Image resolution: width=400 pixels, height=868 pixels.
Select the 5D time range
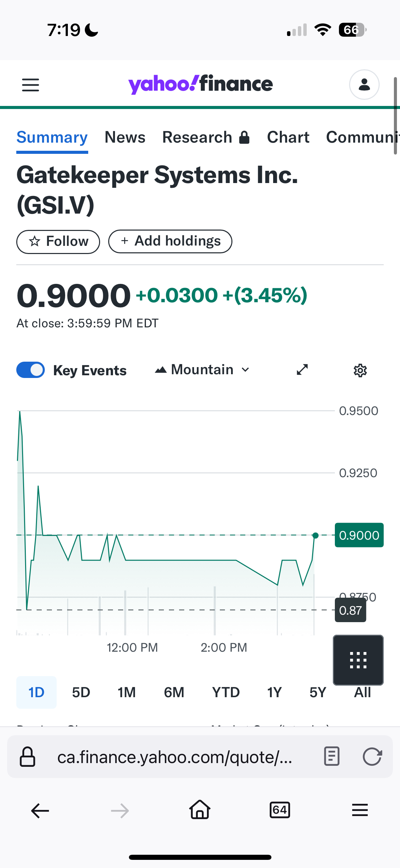tap(81, 692)
